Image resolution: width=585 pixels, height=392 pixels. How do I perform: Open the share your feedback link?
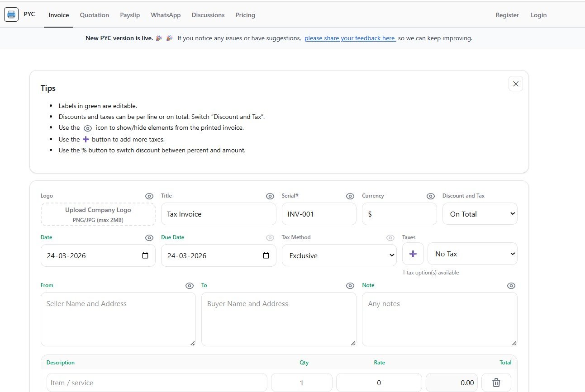(350, 38)
